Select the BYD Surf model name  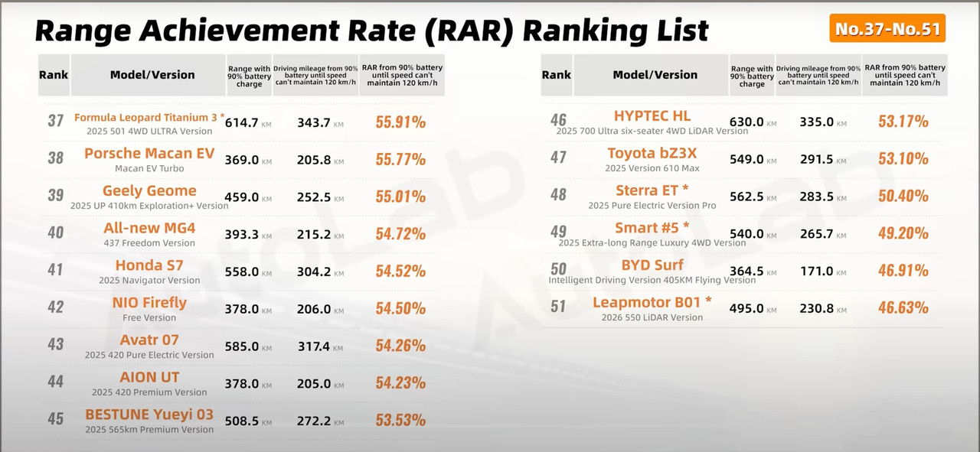point(652,265)
